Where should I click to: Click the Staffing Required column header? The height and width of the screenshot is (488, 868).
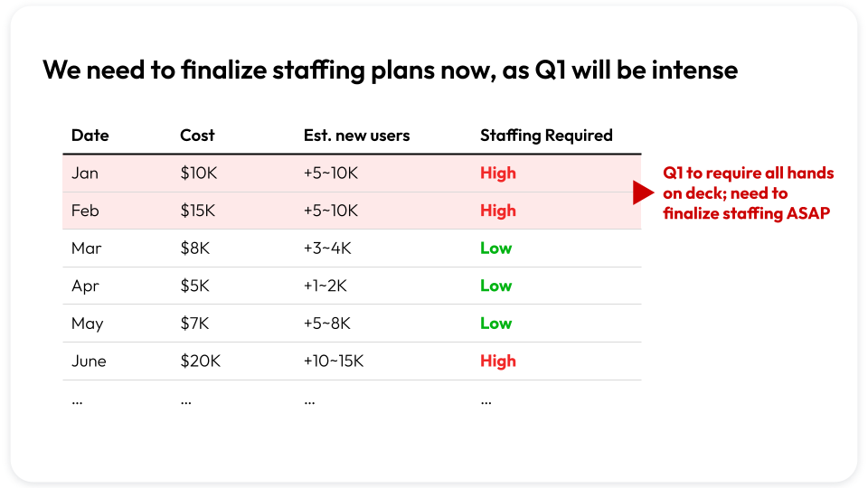546,136
